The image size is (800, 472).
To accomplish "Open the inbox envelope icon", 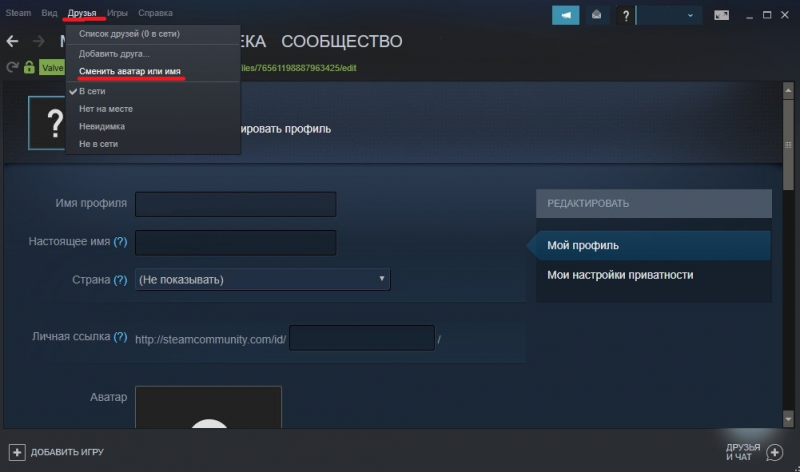I will [596, 15].
